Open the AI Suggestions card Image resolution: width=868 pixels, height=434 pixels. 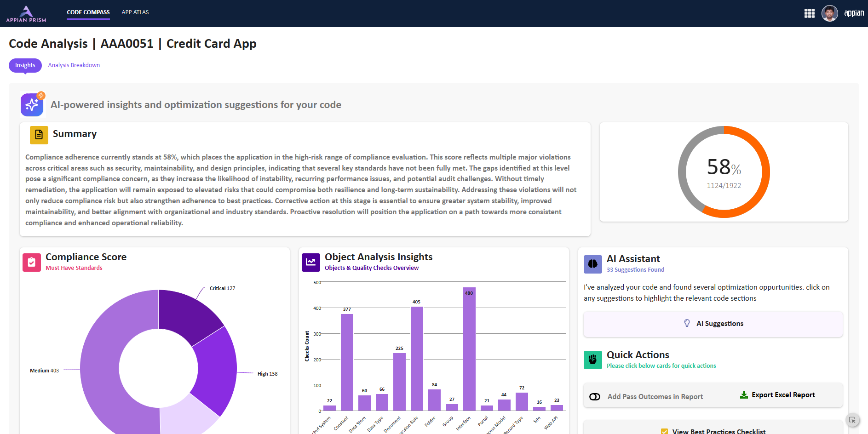[713, 324]
